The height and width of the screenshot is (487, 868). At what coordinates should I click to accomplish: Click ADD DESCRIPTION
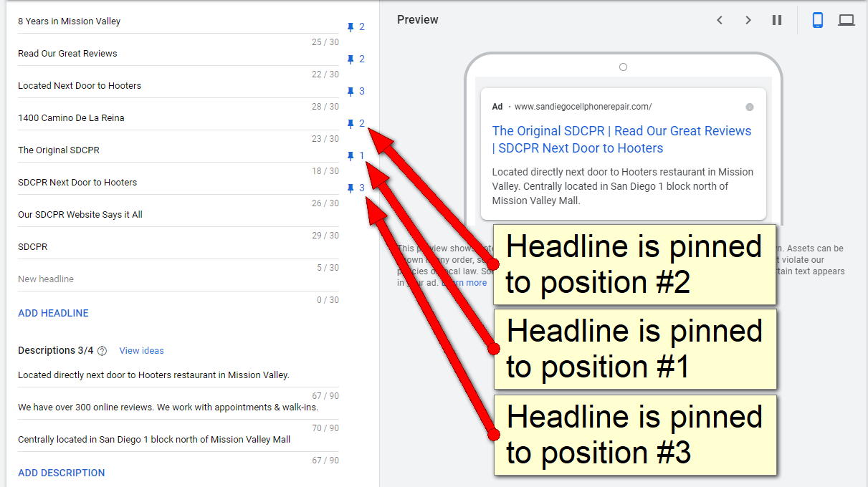61,473
